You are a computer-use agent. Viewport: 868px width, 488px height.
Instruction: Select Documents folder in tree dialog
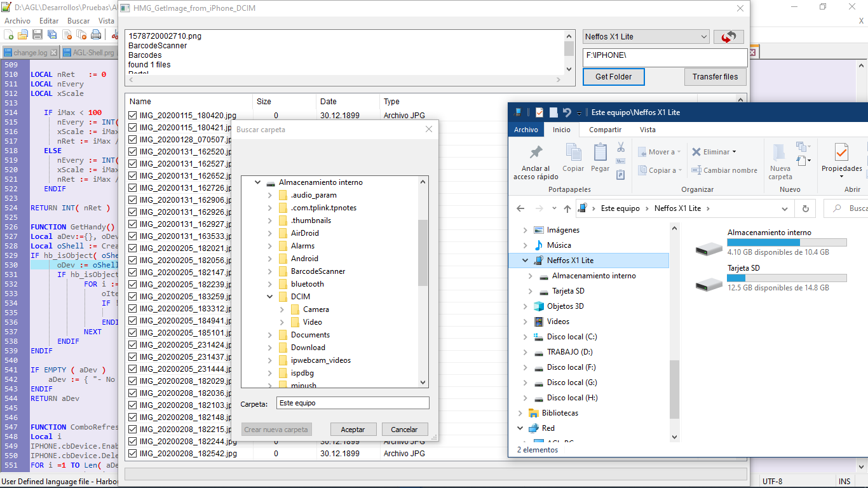304,335
